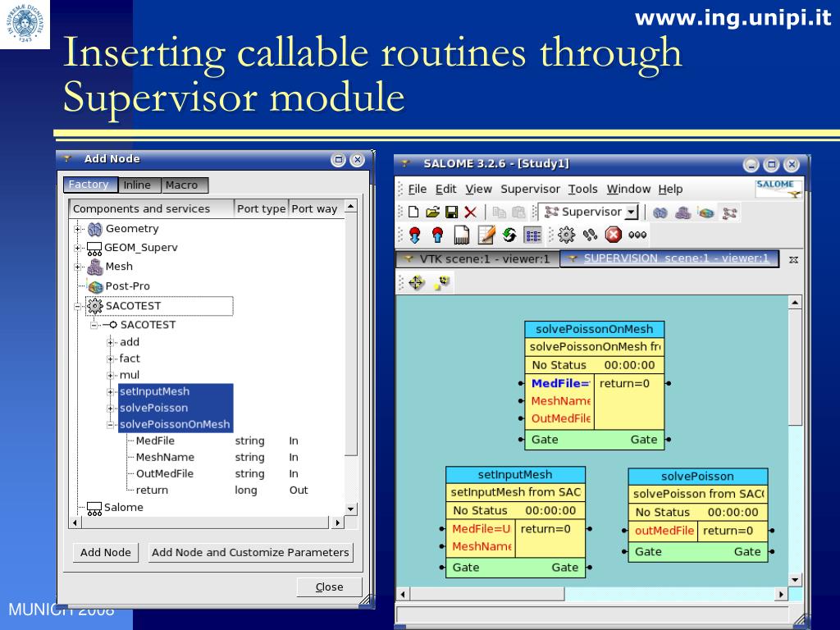Click the solvePoisson node header in dataflow

tap(697, 477)
